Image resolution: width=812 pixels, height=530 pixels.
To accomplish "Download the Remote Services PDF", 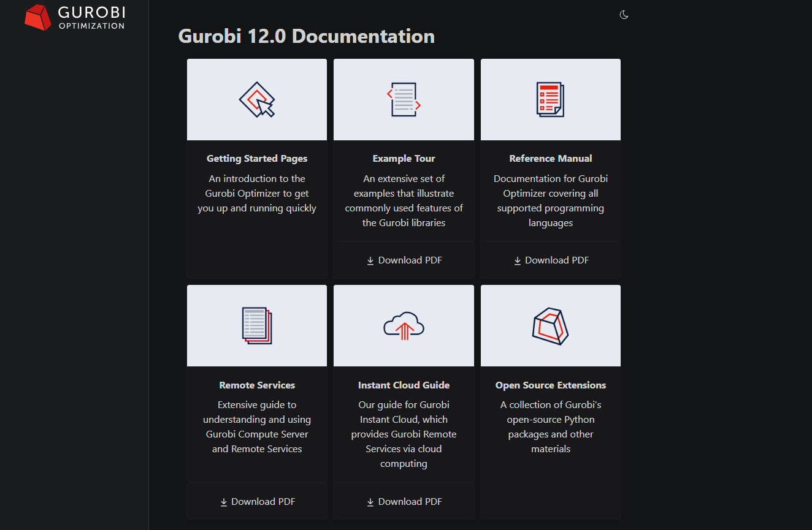I will pyautogui.click(x=257, y=502).
